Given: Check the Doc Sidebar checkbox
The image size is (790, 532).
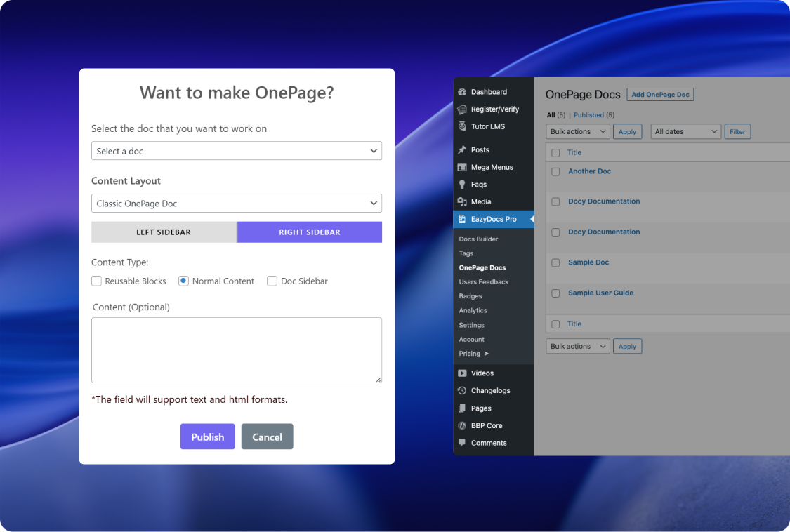Looking at the screenshot, I should coord(272,281).
